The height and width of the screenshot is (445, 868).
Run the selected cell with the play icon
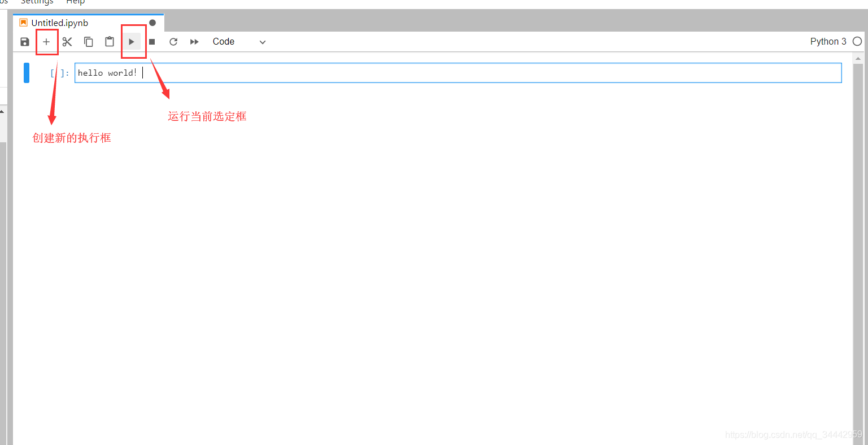(x=132, y=42)
